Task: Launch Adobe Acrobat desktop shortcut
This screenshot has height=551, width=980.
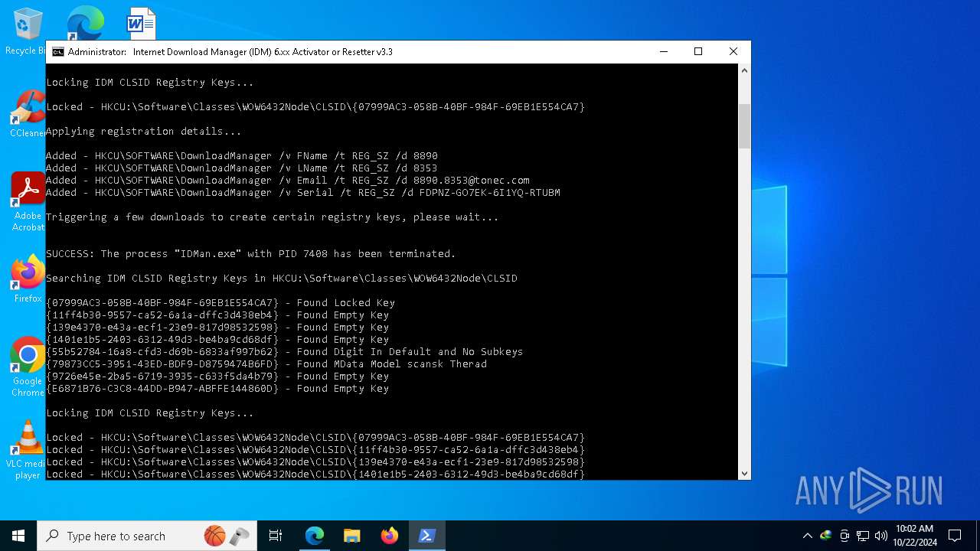Action: (28, 201)
